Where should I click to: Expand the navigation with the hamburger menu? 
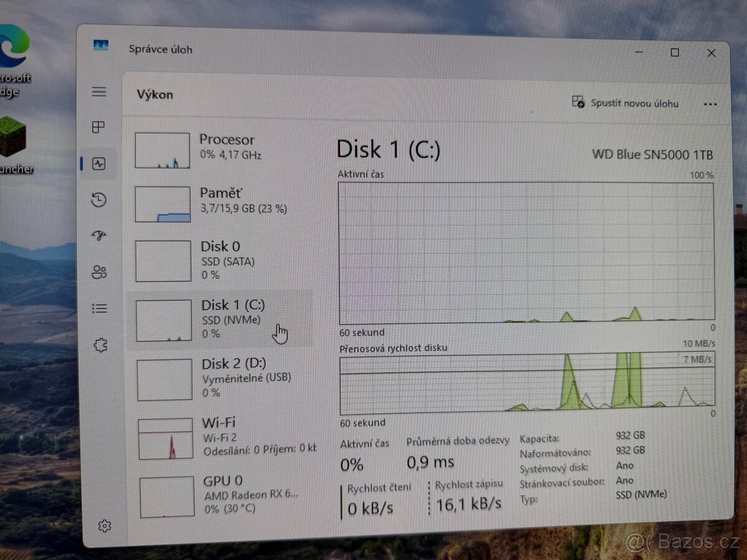coord(98,91)
